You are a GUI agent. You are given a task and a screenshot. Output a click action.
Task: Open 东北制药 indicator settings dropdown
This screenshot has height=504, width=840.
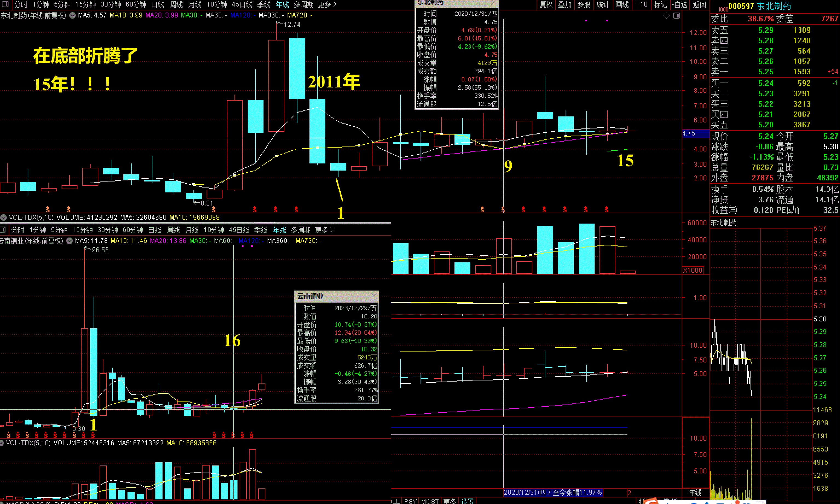pos(73,15)
